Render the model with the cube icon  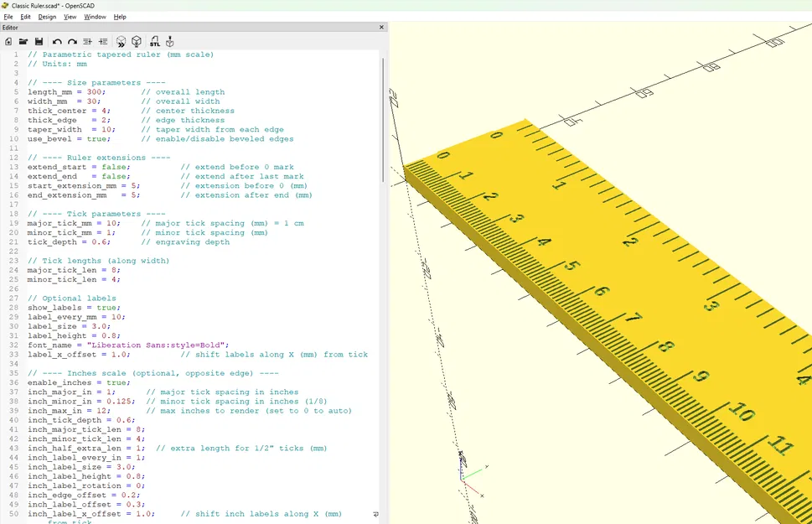[x=137, y=41]
